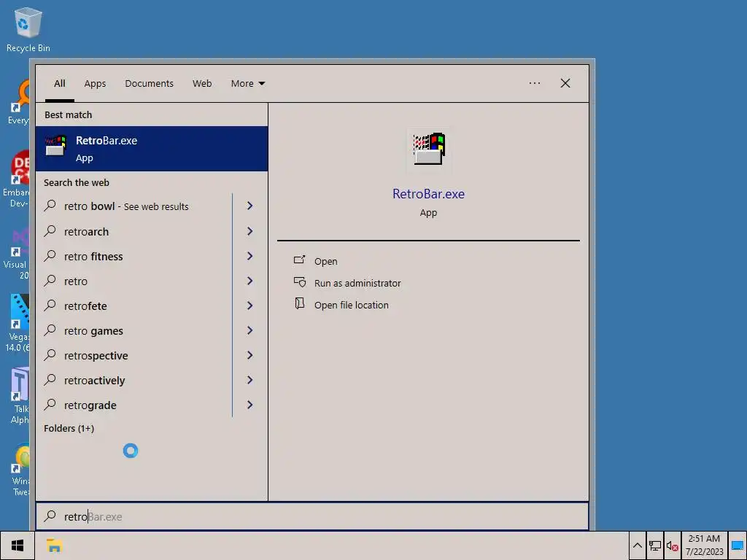The width and height of the screenshot is (747, 560).
Task: Switch to the Web tab
Action: tap(202, 83)
